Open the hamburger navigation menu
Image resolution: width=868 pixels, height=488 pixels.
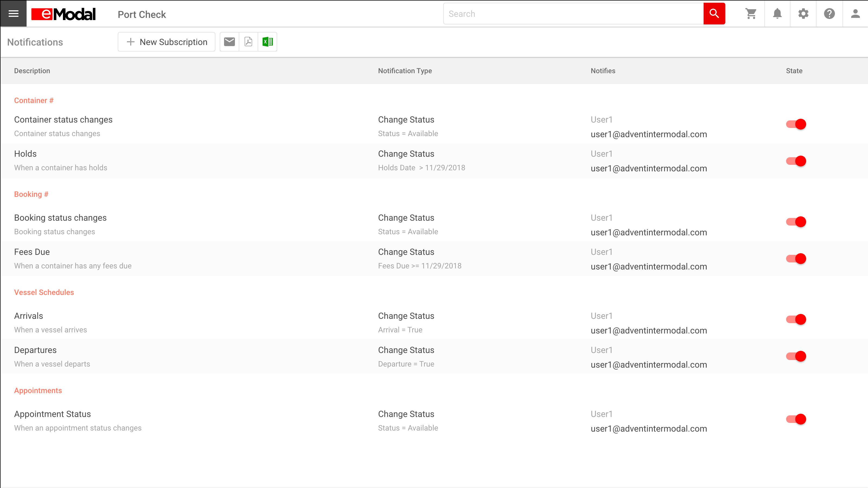(14, 14)
